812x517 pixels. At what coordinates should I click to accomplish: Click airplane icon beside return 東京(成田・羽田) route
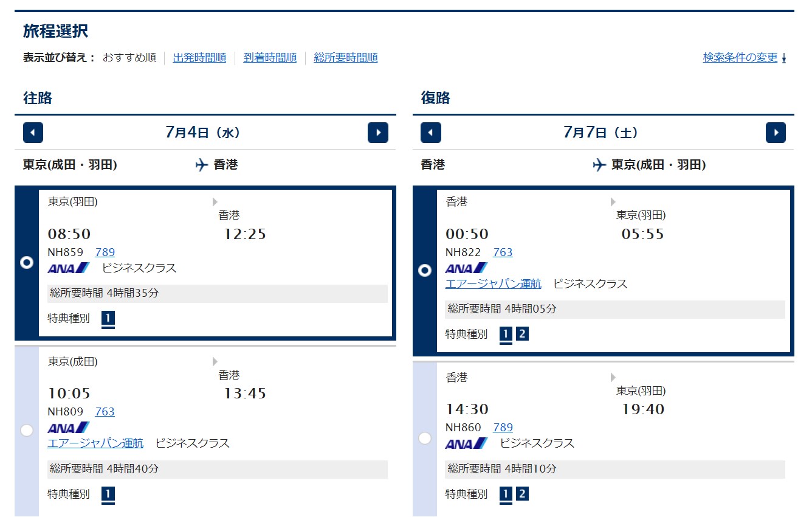[599, 165]
